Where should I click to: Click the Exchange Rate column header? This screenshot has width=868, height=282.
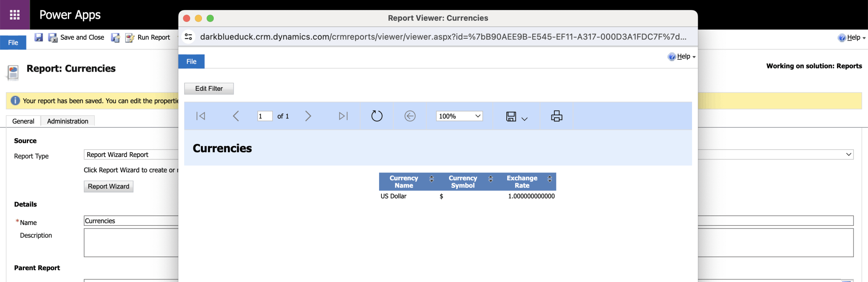coord(522,182)
